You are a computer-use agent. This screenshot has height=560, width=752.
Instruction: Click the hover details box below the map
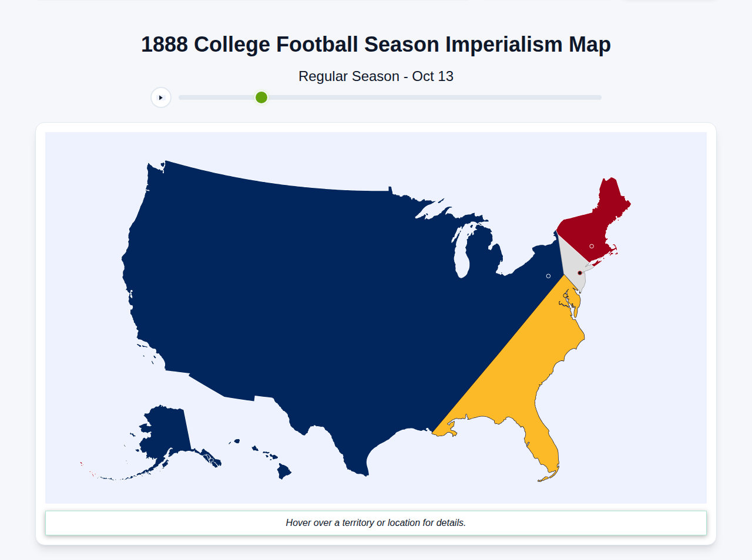coord(375,522)
